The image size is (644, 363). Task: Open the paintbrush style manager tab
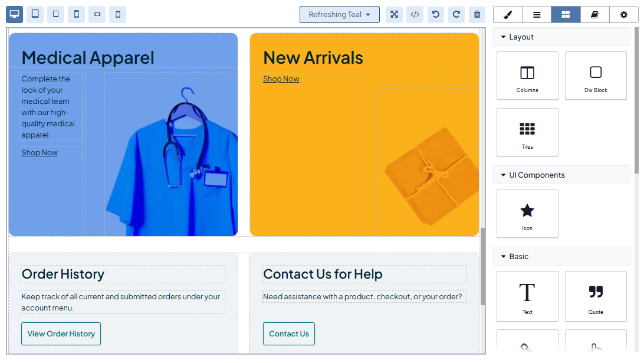pos(508,14)
